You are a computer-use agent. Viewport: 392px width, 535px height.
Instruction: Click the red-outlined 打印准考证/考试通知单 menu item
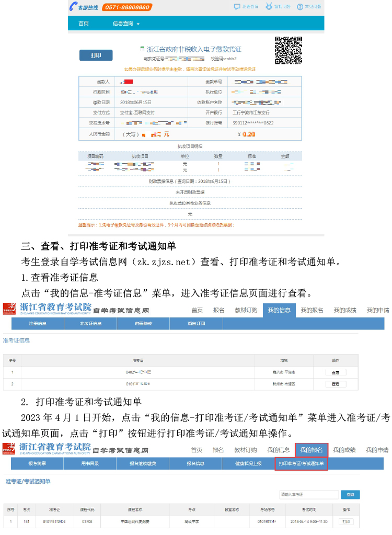[x=302, y=464]
